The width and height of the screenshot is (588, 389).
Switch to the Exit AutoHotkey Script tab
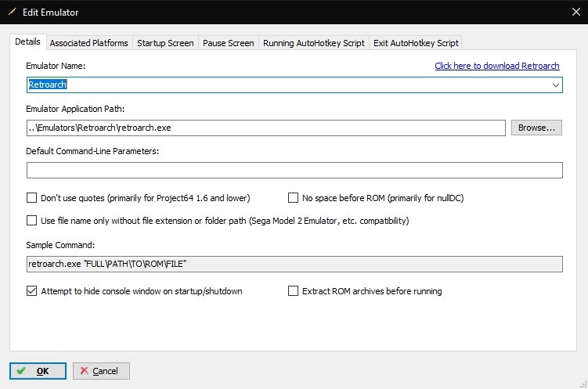point(416,43)
